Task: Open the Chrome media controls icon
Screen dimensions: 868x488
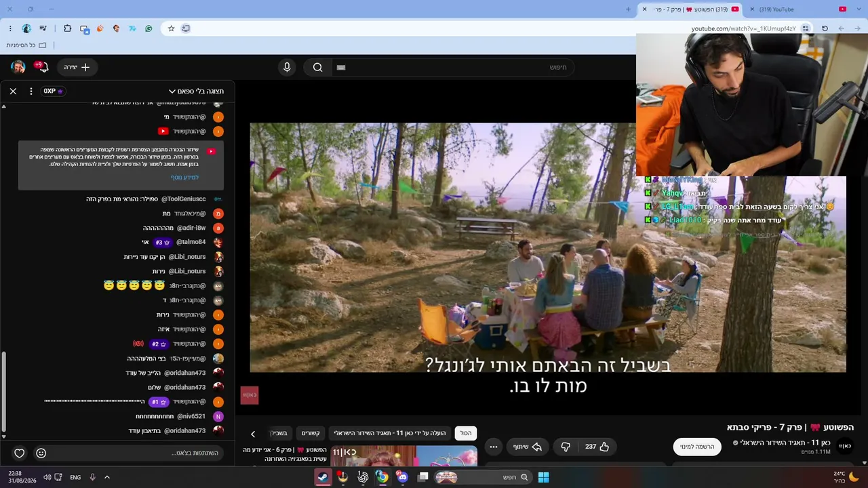Action: [43, 28]
